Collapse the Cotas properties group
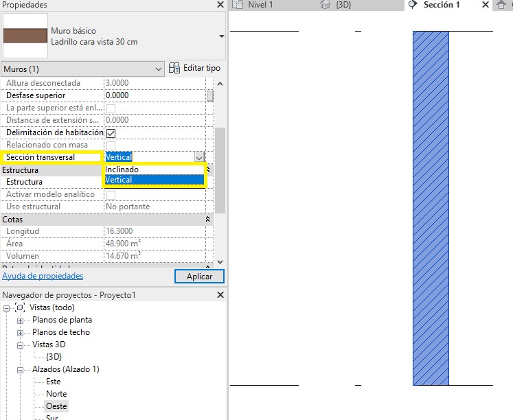Viewport: 513px width, 420px height. [x=208, y=219]
